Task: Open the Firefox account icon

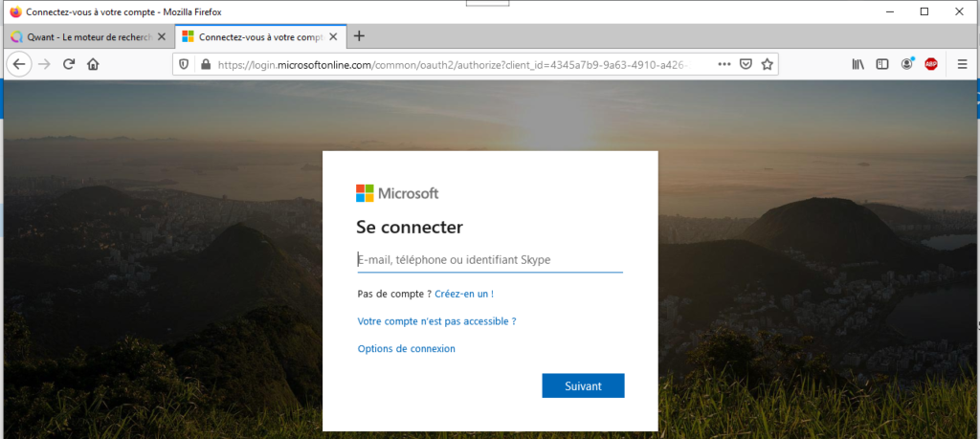Action: [x=907, y=64]
